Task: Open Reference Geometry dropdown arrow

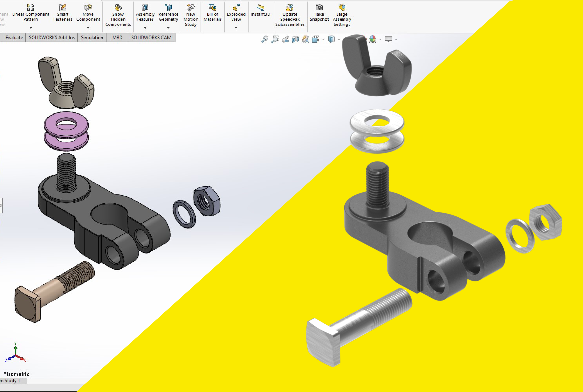Action: 168,28
